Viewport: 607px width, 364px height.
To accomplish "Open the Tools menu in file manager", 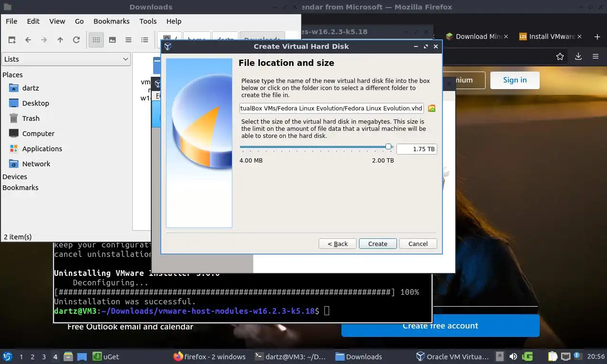I will point(148,21).
